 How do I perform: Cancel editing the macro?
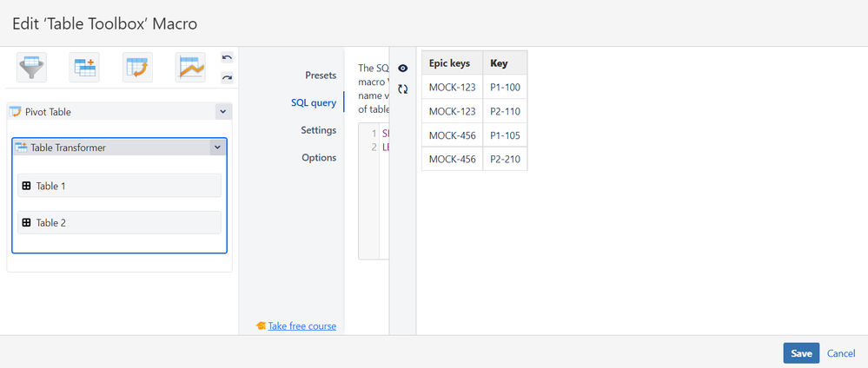tap(841, 353)
